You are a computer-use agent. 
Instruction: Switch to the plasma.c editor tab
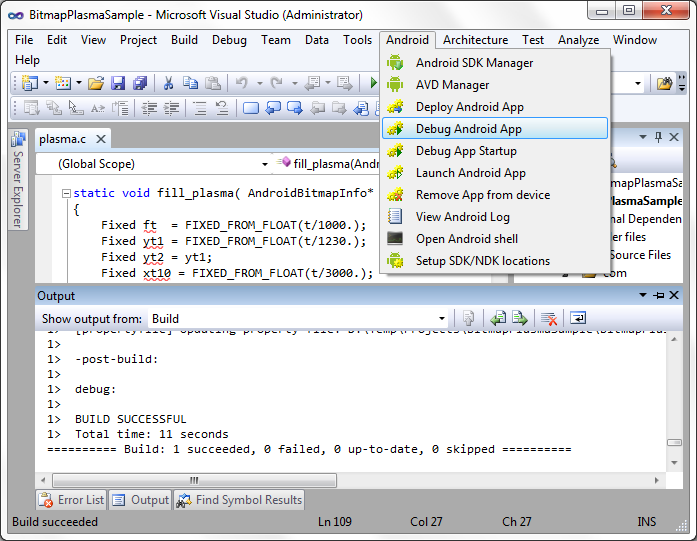(63, 139)
